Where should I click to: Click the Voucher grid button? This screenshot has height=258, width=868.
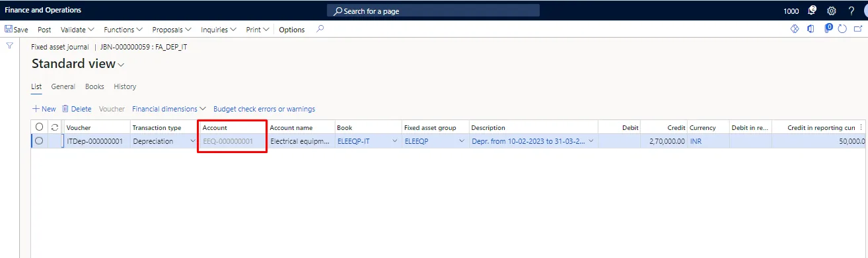coord(112,109)
